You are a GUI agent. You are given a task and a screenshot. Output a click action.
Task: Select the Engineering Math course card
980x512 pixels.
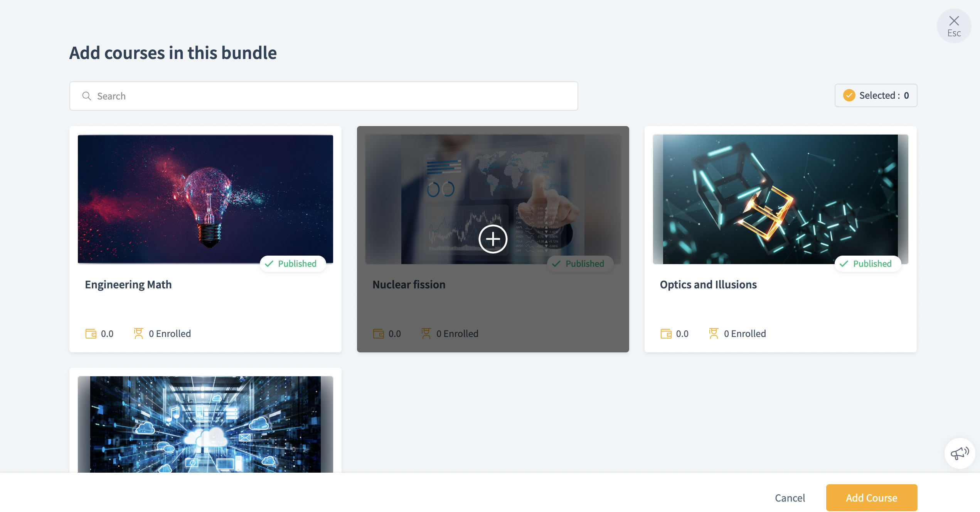point(205,239)
